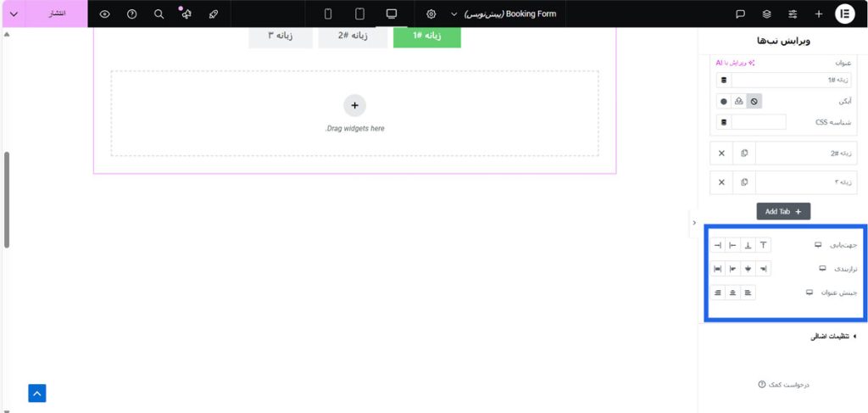Open the Structure layers panel icon
The width and height of the screenshot is (868, 413).
coord(766,14)
